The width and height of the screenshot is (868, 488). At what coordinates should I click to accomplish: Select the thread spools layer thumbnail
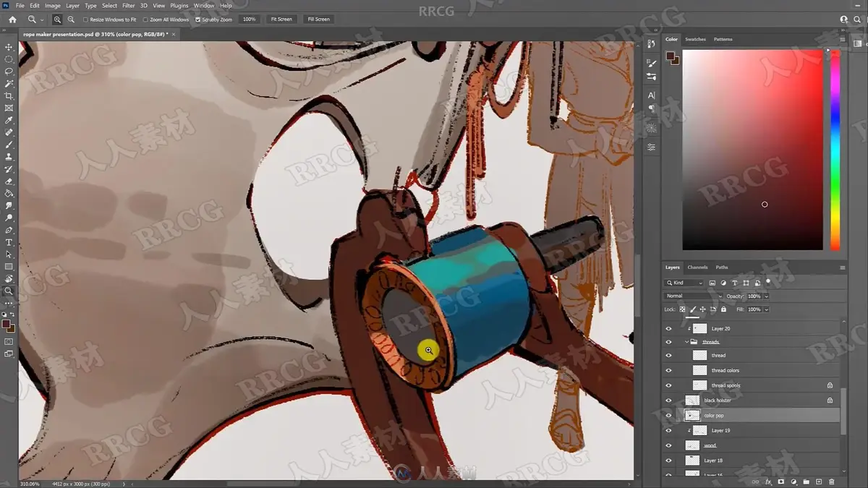(699, 385)
